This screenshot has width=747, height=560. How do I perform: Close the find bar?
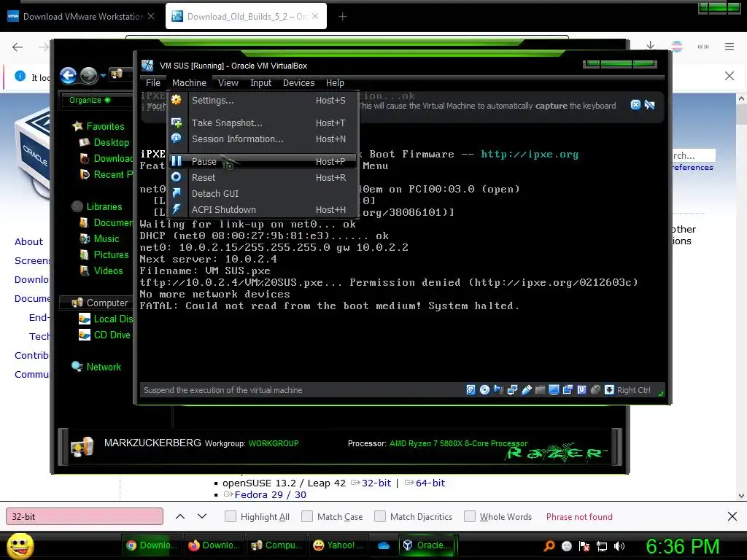[x=732, y=516]
